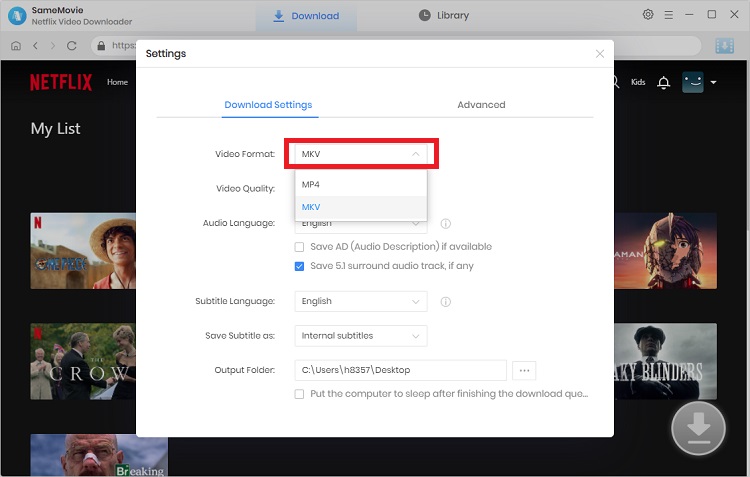This screenshot has height=477, width=750.
Task: Open the settings gear in the title bar
Action: (x=648, y=15)
